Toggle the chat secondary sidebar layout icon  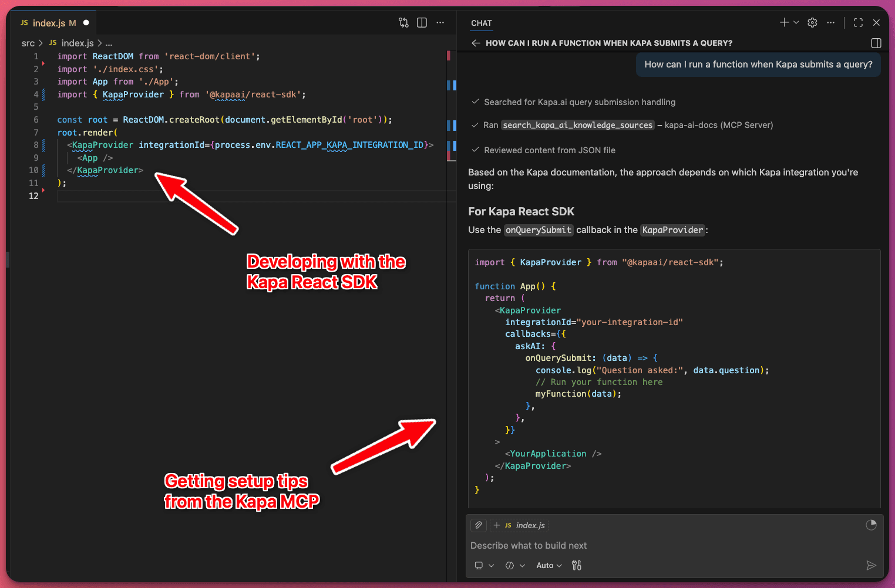pos(876,43)
